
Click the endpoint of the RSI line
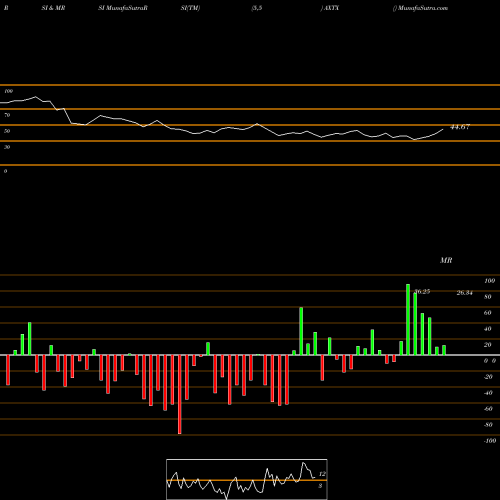tap(443, 129)
